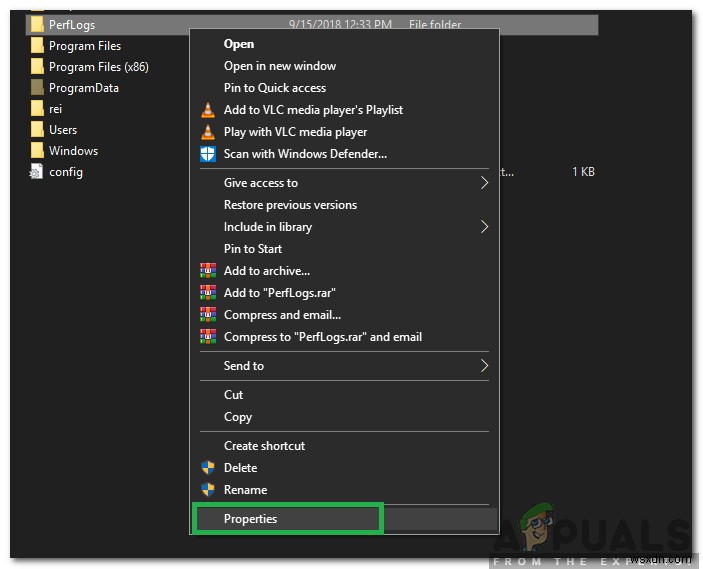
Task: Click the Windows folder icon
Action: 37,151
